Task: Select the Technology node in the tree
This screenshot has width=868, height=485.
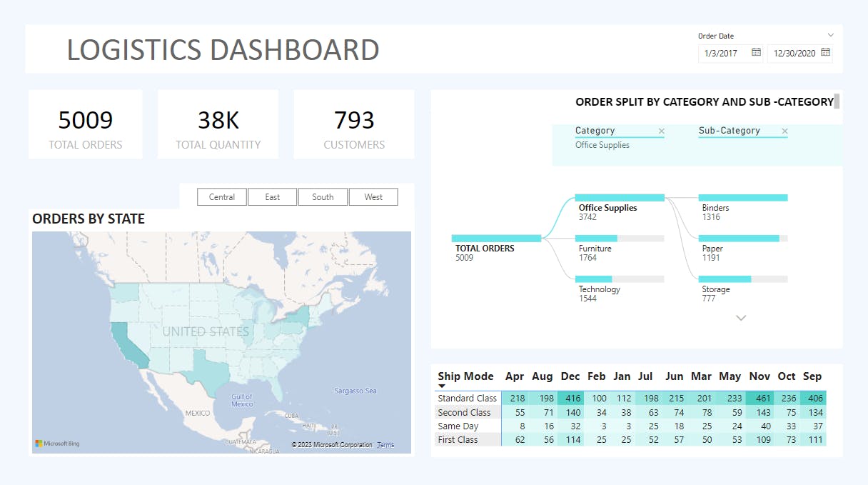Action: point(619,279)
